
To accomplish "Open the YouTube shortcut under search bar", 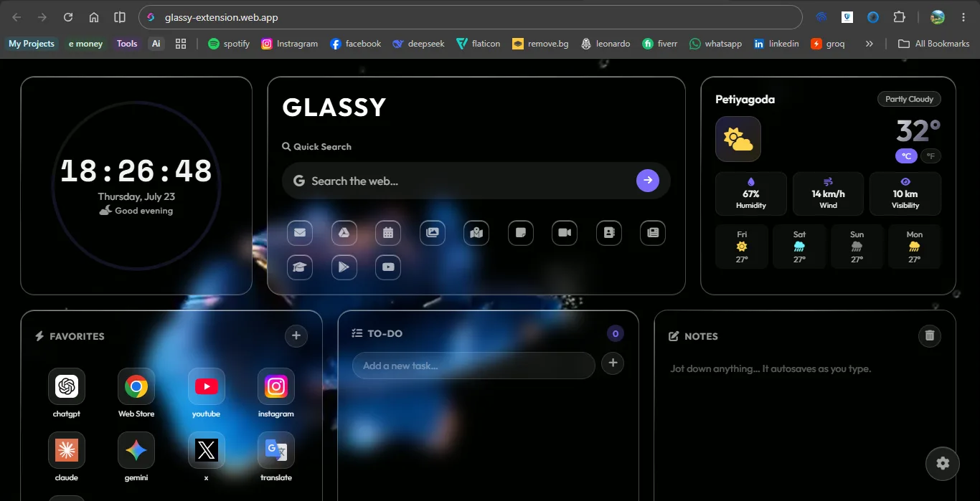I will pyautogui.click(x=388, y=267).
